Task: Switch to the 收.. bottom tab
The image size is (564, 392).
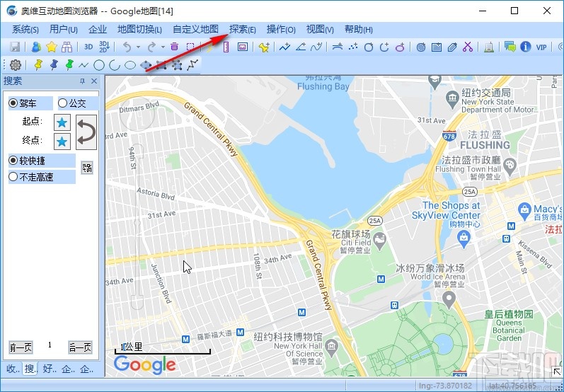Action: (x=13, y=369)
